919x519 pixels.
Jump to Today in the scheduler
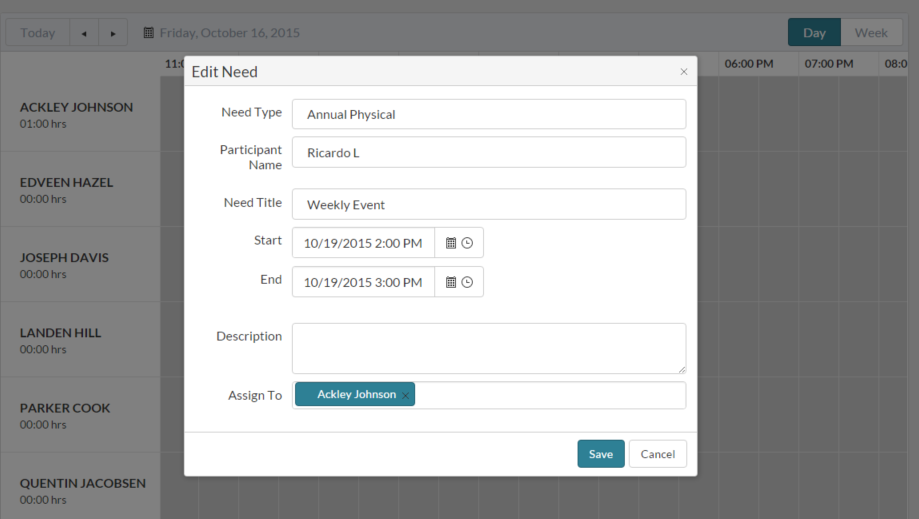point(38,33)
